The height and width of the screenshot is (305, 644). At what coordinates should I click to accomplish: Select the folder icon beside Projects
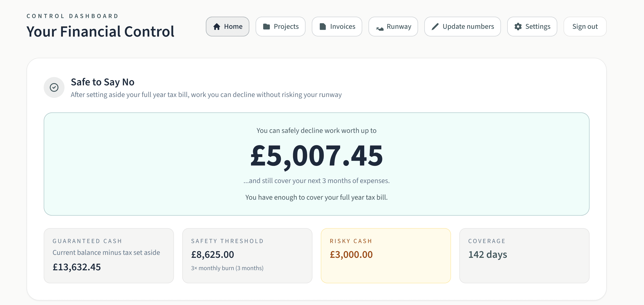tap(267, 27)
